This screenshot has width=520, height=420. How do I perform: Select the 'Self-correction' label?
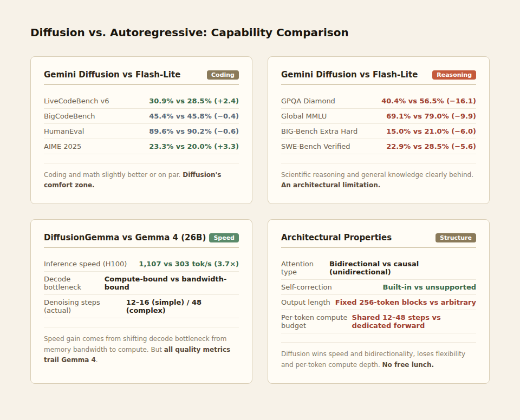tap(307, 287)
